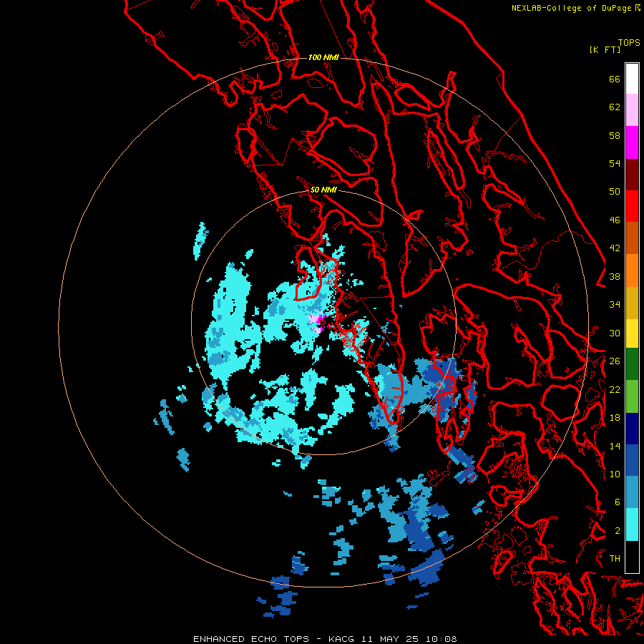Click the gold 38 K FT legend swatch
This screenshot has width=644, height=644.
[x=632, y=302]
